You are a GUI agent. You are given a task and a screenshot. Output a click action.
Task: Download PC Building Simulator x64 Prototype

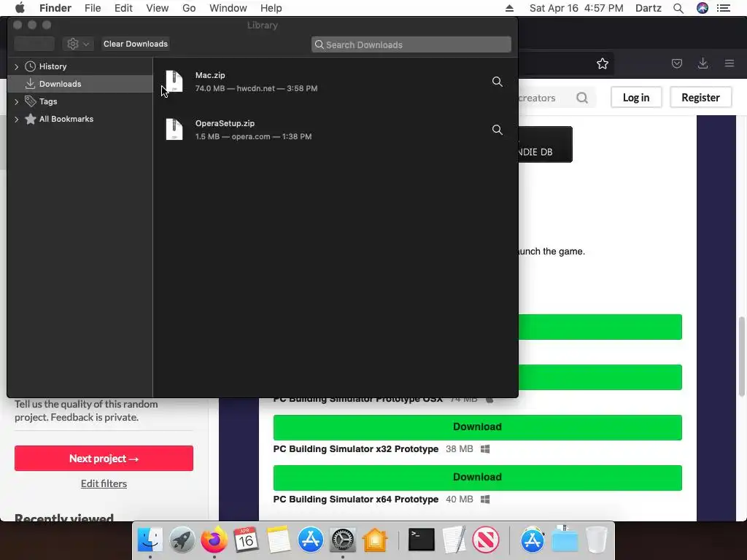pyautogui.click(x=477, y=478)
